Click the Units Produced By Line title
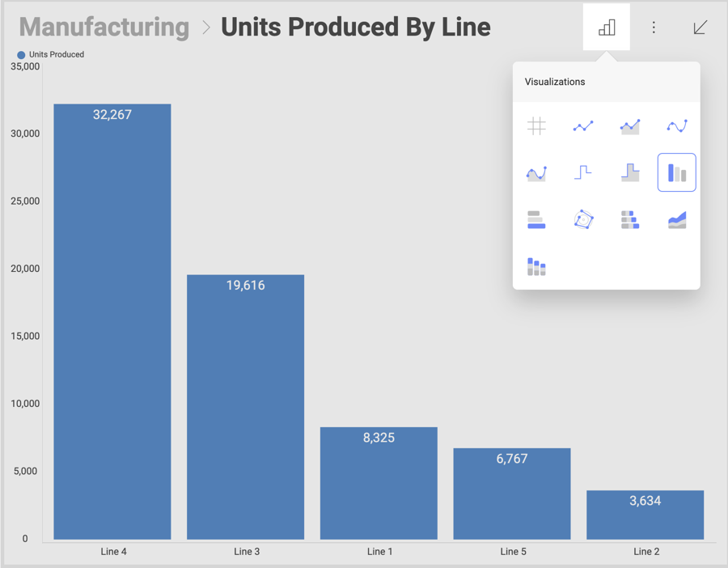 pos(356,27)
